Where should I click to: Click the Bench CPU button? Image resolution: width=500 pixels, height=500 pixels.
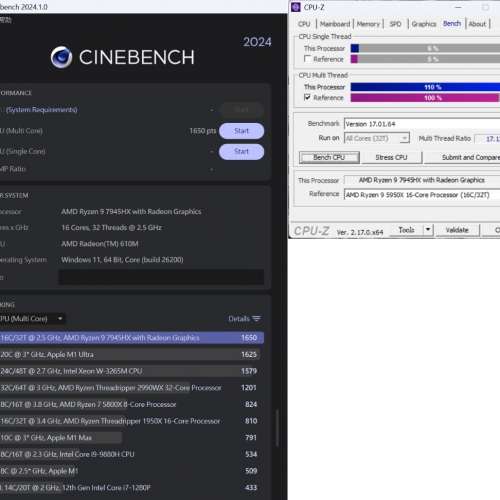pos(329,157)
